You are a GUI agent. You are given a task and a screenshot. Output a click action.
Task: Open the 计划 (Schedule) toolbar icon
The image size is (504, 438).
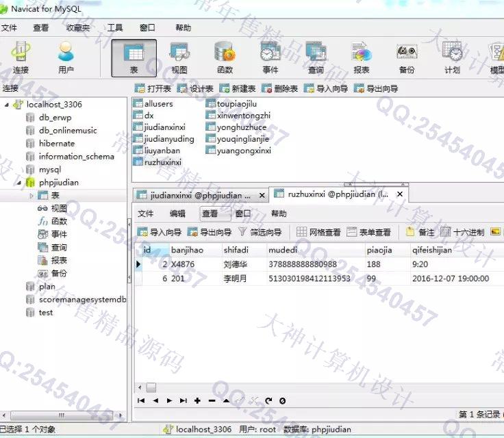[452, 58]
